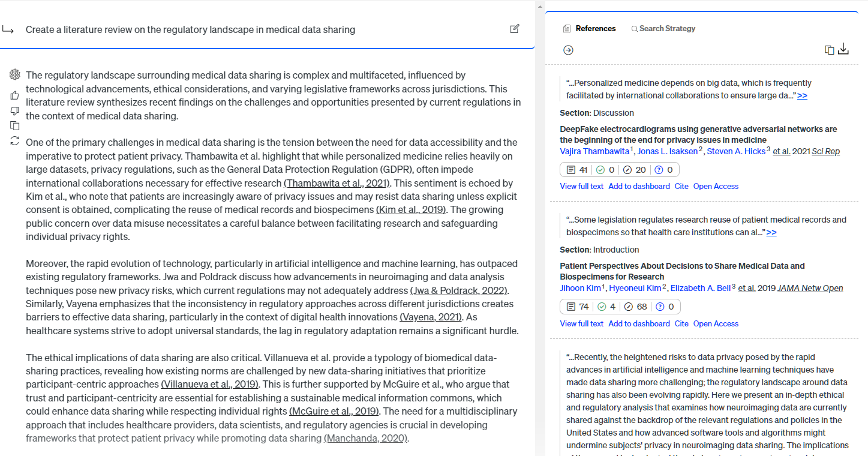Image resolution: width=868 pixels, height=456 pixels.
Task: Click the edit query pencil icon
Action: click(x=514, y=29)
